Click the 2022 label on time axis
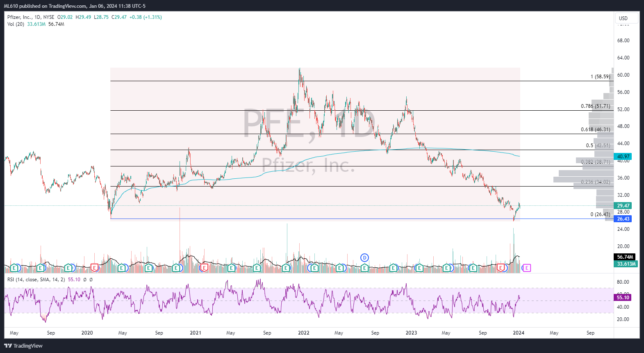Screen dimensions: 644x353 coord(304,333)
